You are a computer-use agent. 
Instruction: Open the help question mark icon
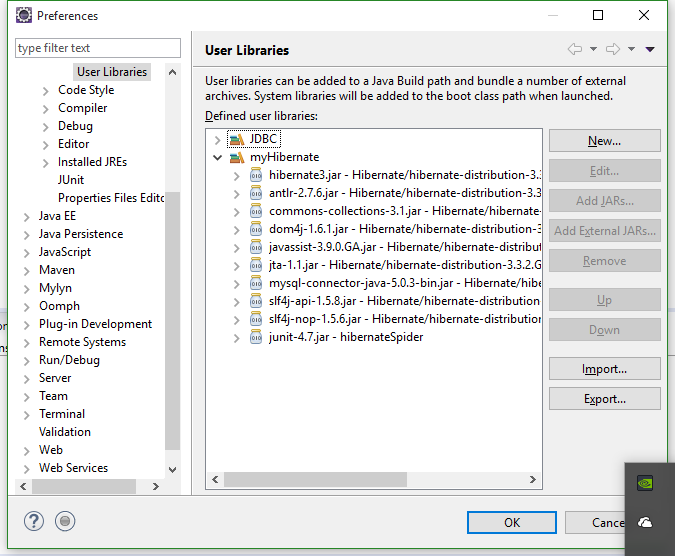[34, 521]
